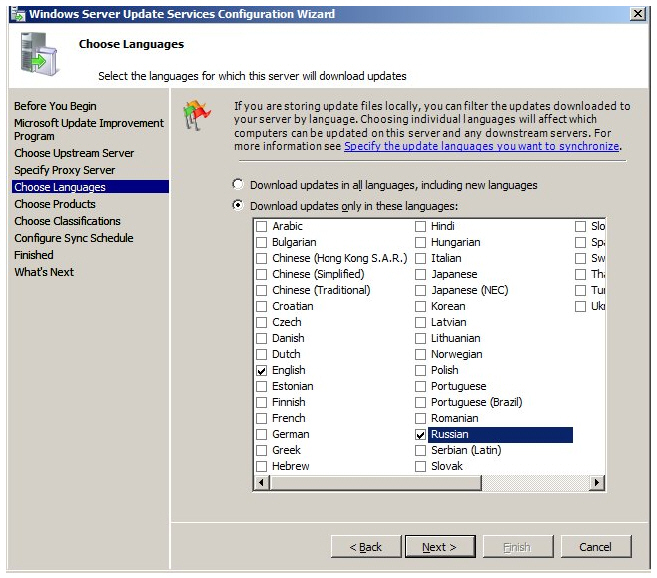Viewport: 657px width, 578px height.
Task: Click the Back button
Action: 366,547
